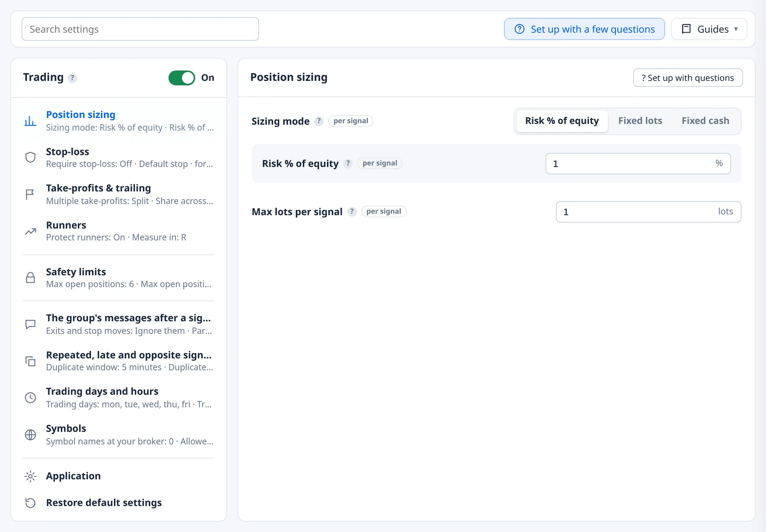The image size is (766, 532).
Task: Click help icon beside Sizing mode
Action: (x=319, y=121)
